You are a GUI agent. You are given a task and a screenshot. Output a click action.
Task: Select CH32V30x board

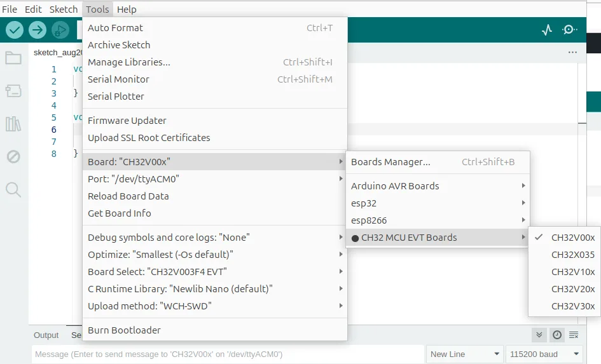tap(565, 306)
